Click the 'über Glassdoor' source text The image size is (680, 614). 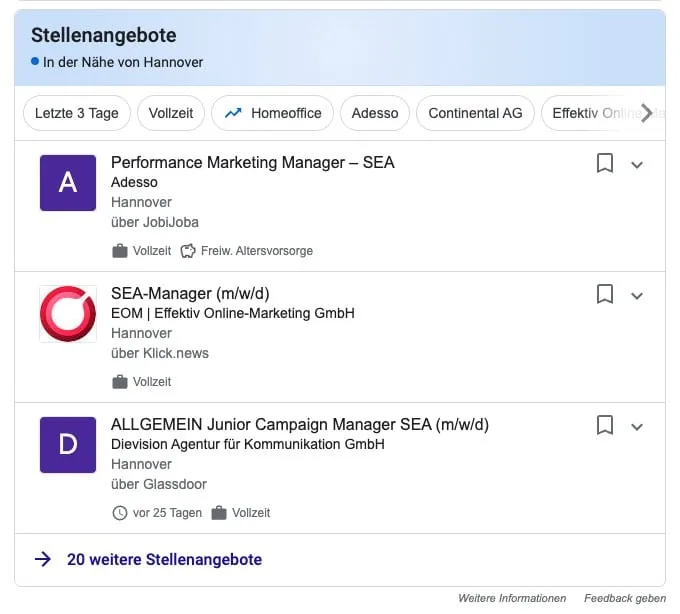click(x=159, y=484)
